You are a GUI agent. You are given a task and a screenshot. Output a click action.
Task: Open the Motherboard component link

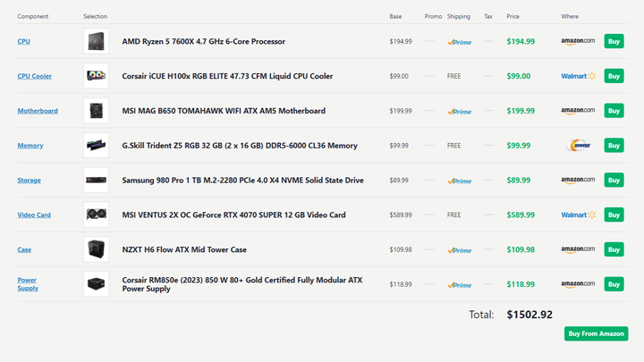[38, 111]
